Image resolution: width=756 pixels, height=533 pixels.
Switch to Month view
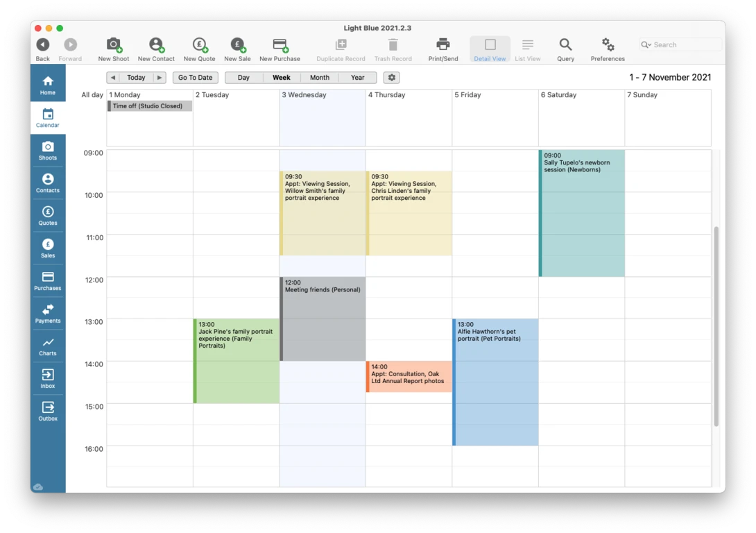tap(320, 78)
